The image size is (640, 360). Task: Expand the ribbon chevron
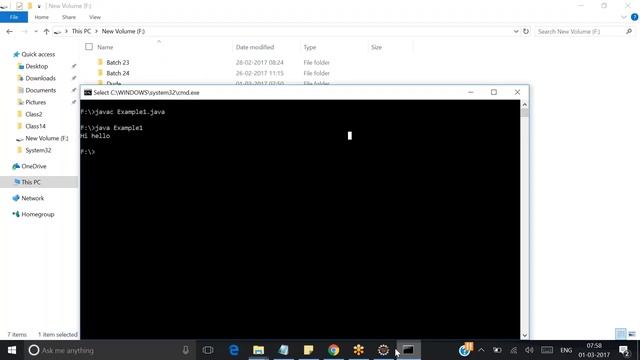(x=624, y=17)
